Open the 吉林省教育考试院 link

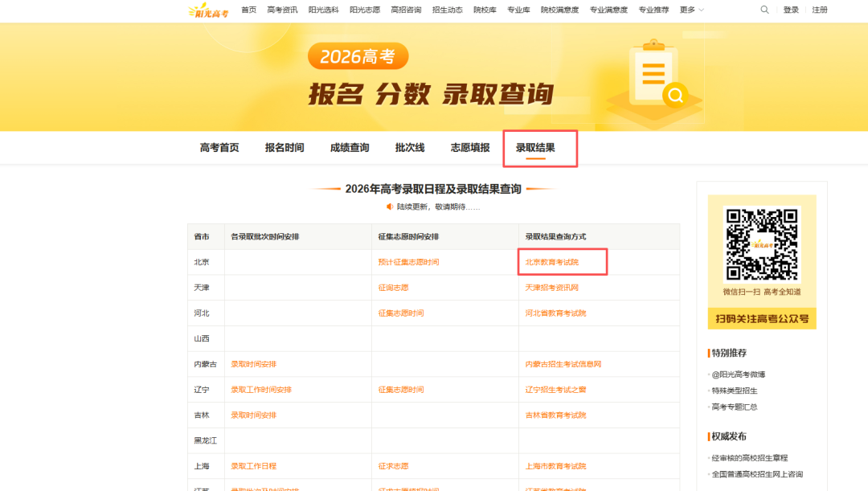(x=556, y=415)
